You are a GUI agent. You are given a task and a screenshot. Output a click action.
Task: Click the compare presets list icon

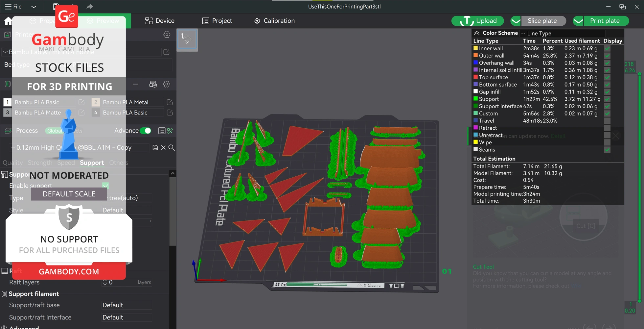[x=162, y=131]
